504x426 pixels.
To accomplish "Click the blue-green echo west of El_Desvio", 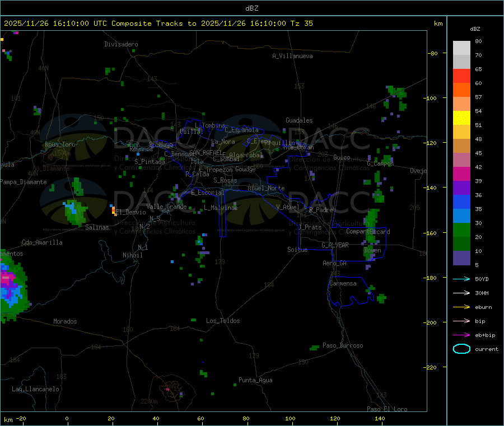I will point(76,212).
